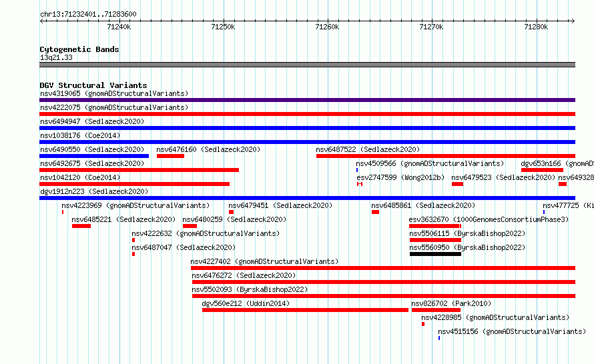Open nsv4222075 gnomADStructuralVariants label
Viewport: 594px width, 364px height.
(114, 107)
